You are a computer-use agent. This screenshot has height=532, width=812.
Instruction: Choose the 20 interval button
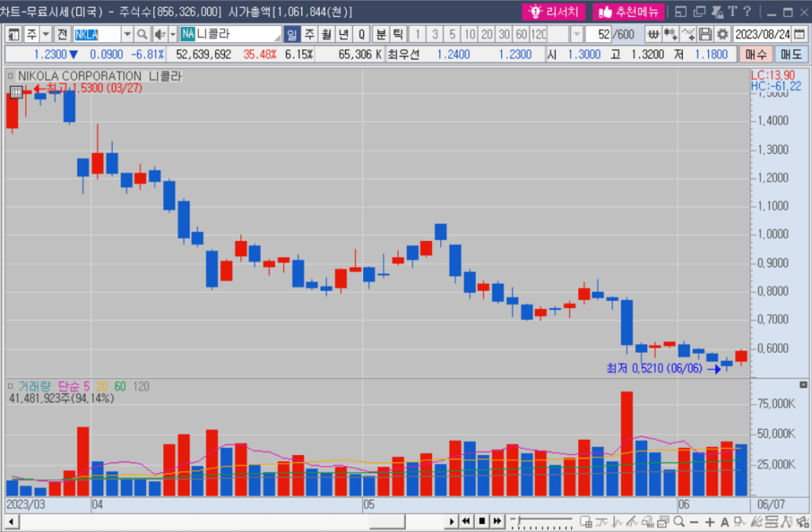(x=487, y=34)
